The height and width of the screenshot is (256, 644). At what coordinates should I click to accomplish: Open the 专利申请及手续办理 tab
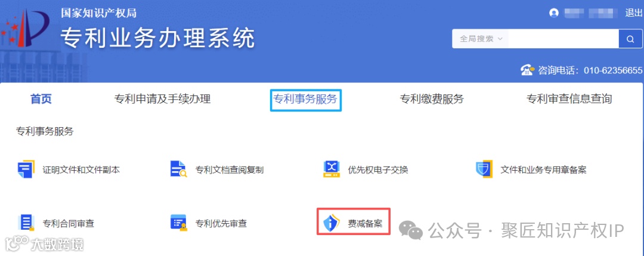(162, 99)
